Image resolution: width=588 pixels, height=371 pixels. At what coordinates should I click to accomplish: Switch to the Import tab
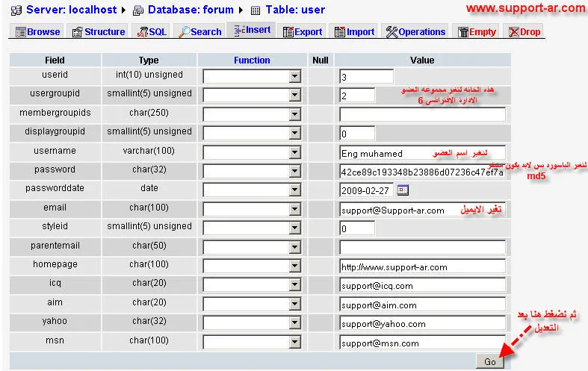tap(354, 32)
